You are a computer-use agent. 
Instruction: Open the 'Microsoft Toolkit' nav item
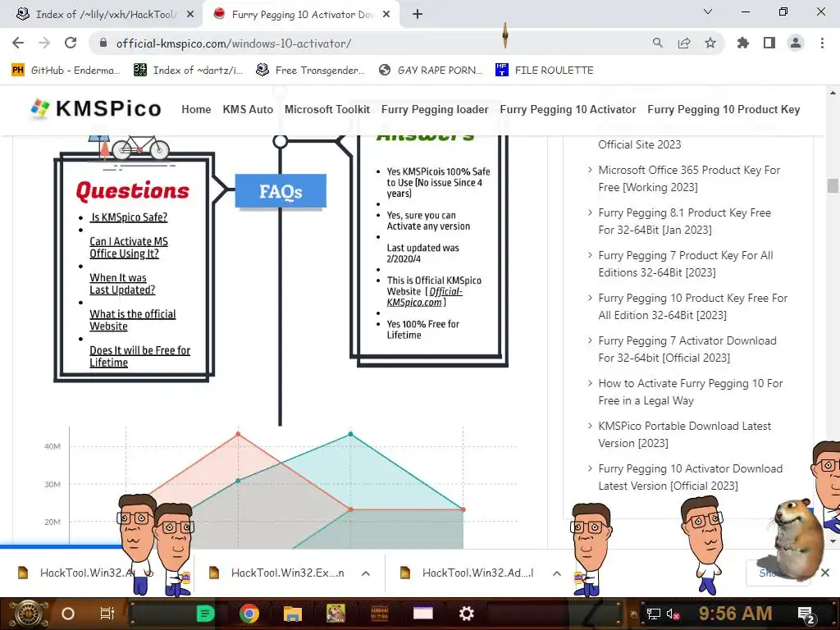(x=326, y=109)
